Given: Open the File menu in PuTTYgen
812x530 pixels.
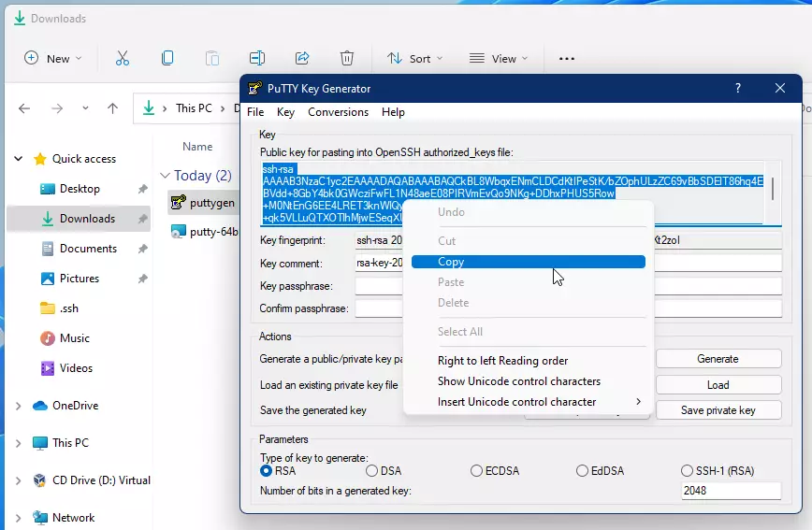Looking at the screenshot, I should tap(255, 112).
